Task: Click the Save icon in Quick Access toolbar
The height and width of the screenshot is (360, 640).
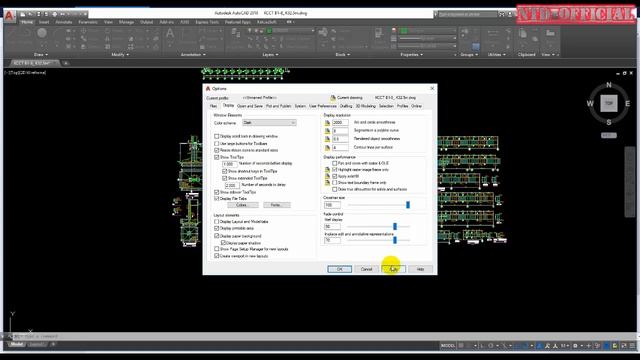Action: point(38,14)
